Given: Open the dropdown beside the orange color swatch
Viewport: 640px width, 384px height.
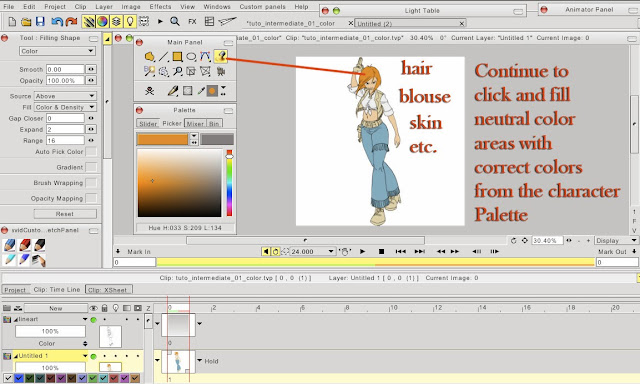Looking at the screenshot, I should [194, 136].
